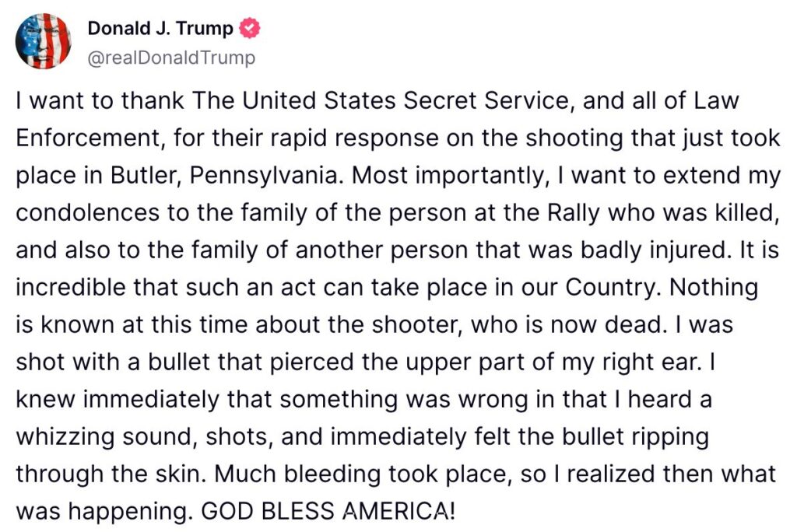The image size is (797, 532).
Task: Click the red verified badge icon
Action: [249, 29]
